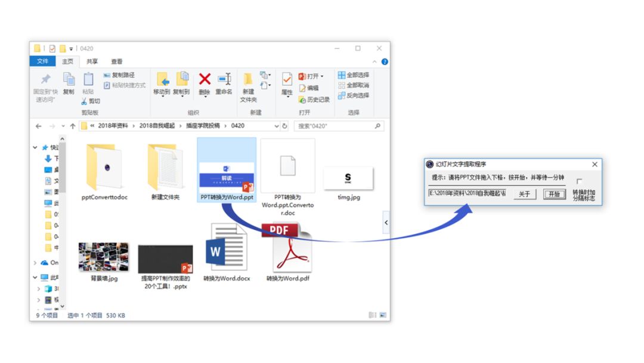Open recent locations dropdown arrow

click(63, 126)
